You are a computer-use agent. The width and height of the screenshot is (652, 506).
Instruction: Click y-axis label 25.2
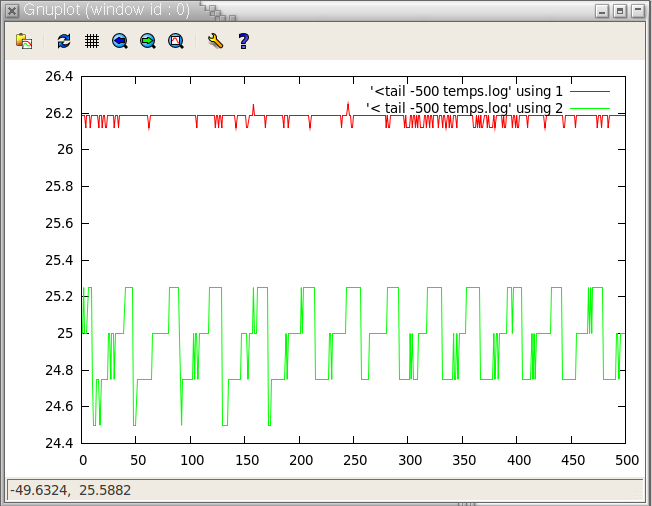pyautogui.click(x=59, y=296)
